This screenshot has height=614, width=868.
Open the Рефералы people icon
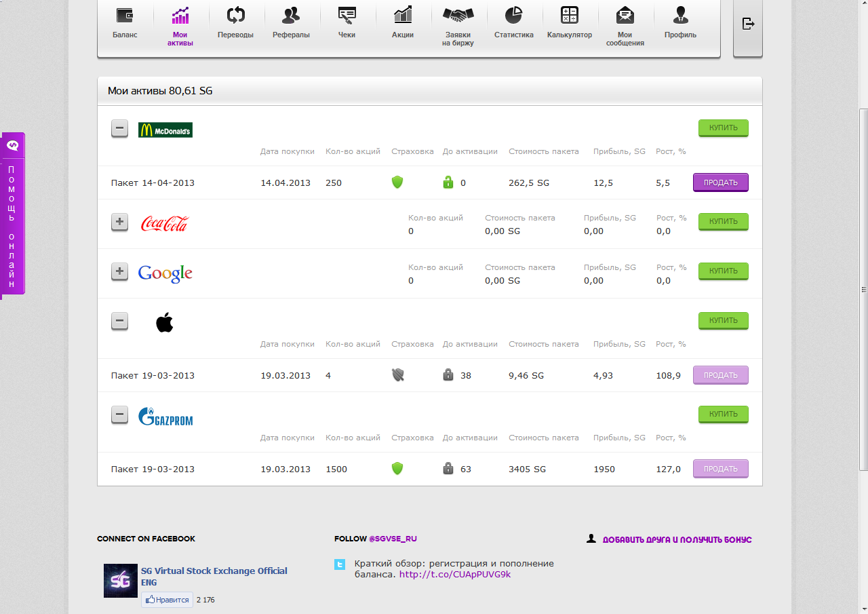point(291,15)
